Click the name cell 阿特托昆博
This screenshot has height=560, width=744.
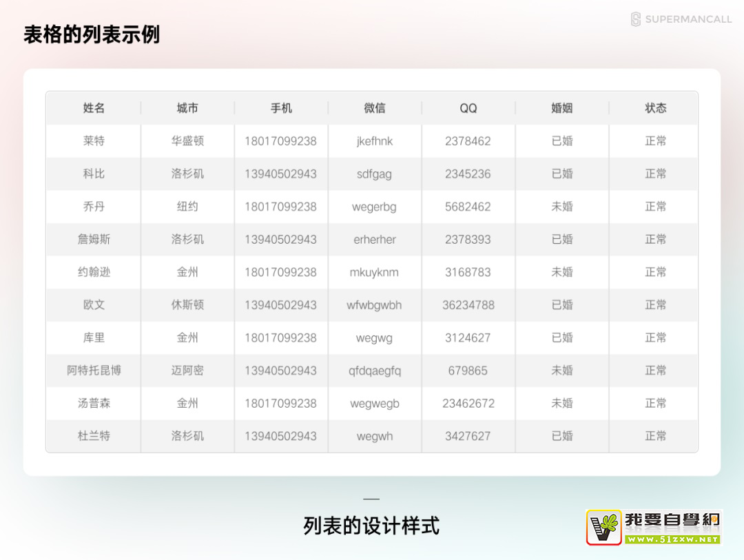point(94,371)
